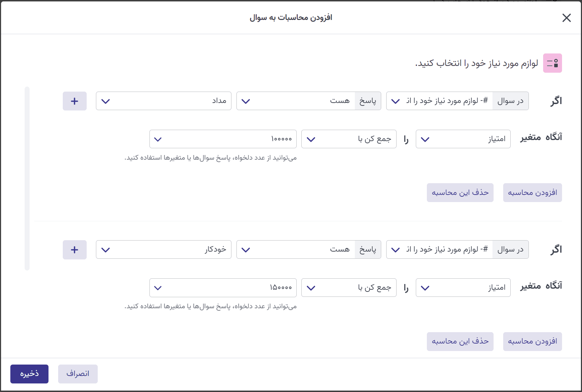
Task: Open second جمع کن با operation dropdown
Action: point(348,288)
